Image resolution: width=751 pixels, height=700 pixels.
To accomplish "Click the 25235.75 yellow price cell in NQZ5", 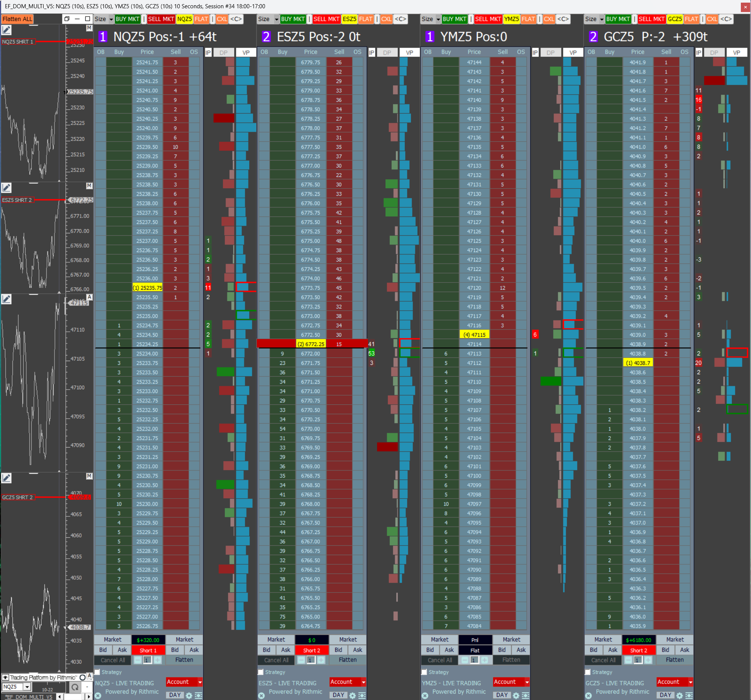I will coord(147,288).
